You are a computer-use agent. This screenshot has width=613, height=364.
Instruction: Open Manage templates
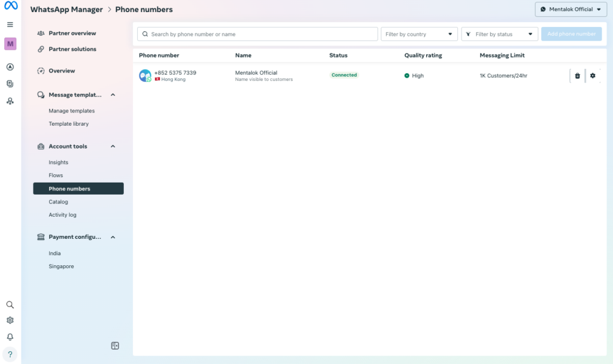click(x=72, y=111)
